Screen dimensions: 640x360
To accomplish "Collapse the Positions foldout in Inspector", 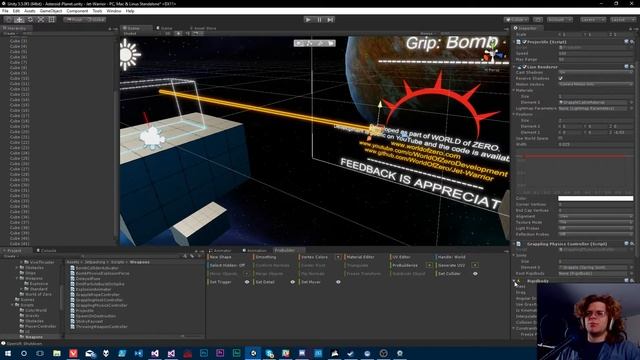I will [514, 114].
